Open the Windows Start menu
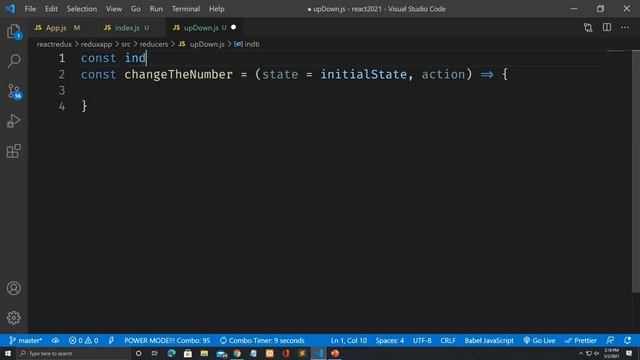Image resolution: width=640 pixels, height=360 pixels. point(8,353)
